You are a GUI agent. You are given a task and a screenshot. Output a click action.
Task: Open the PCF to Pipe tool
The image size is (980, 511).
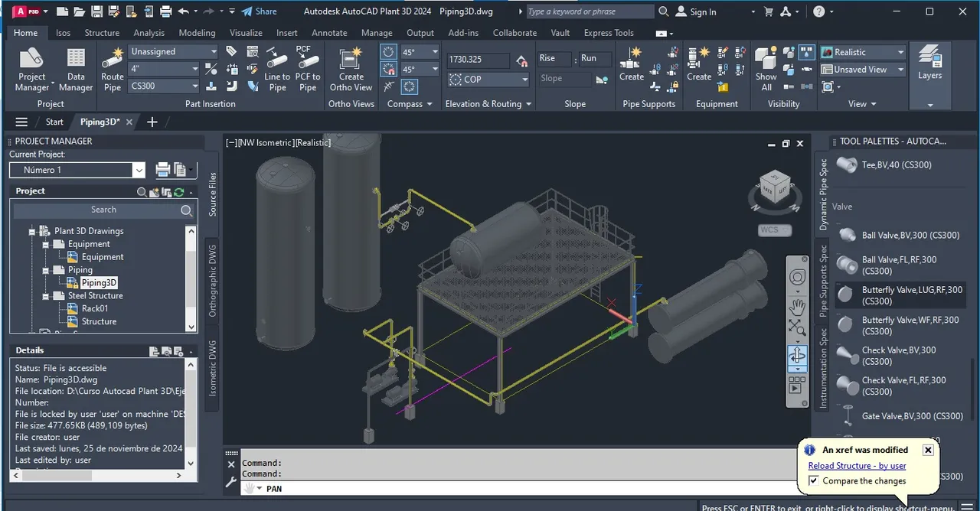click(x=308, y=70)
